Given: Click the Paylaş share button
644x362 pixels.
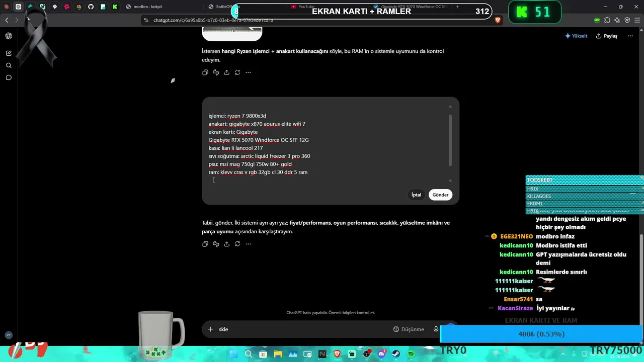Looking at the screenshot, I should click(606, 36).
